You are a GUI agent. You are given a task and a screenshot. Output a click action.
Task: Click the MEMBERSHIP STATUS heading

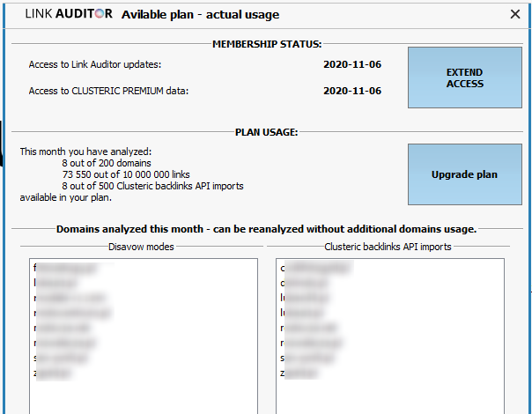click(x=267, y=44)
